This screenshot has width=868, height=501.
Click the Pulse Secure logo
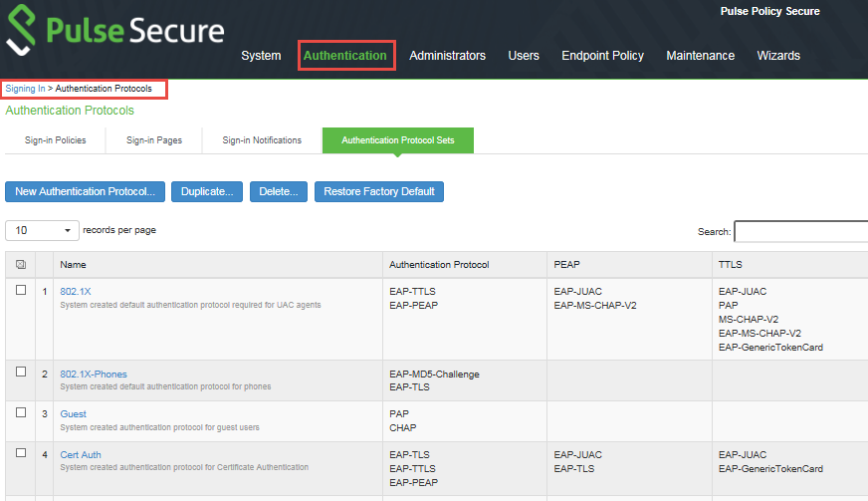(x=115, y=30)
